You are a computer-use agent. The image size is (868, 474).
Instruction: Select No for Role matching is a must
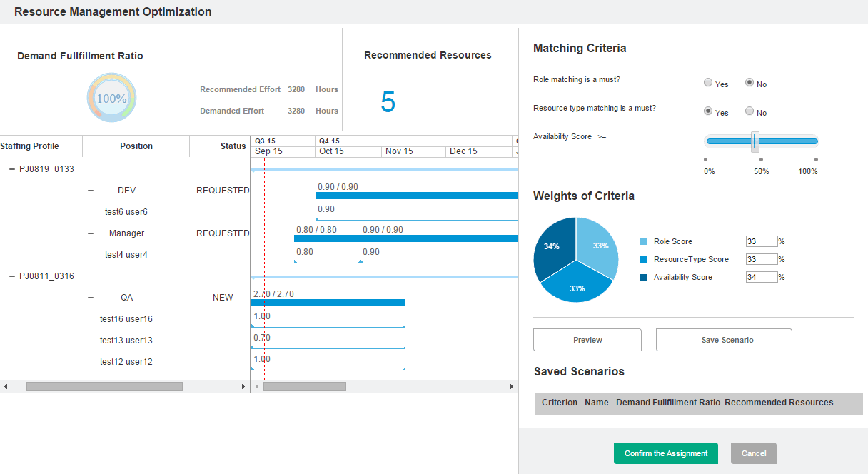click(750, 83)
